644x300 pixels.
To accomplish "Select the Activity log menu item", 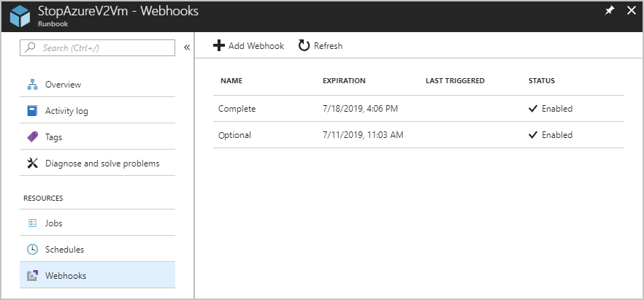I will point(66,111).
